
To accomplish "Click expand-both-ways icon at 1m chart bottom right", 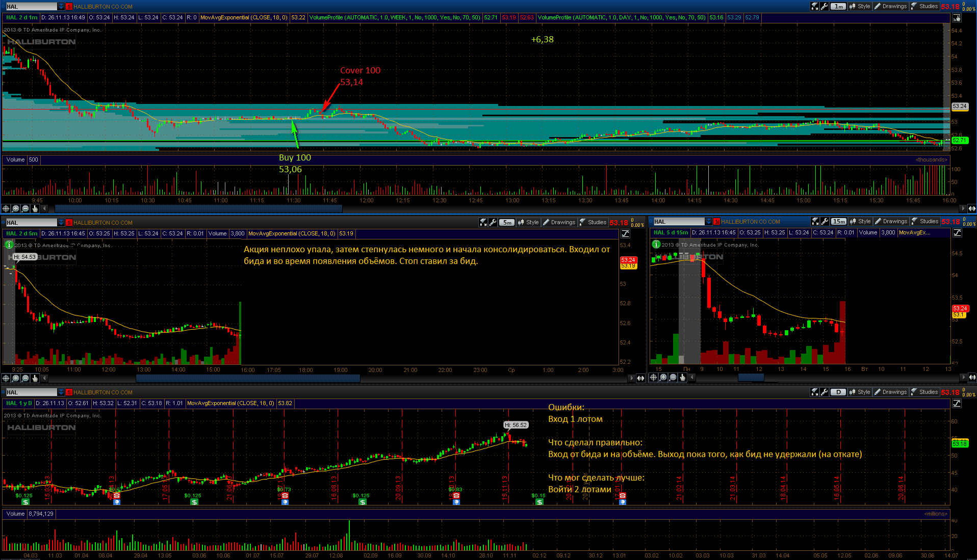I will [972, 208].
